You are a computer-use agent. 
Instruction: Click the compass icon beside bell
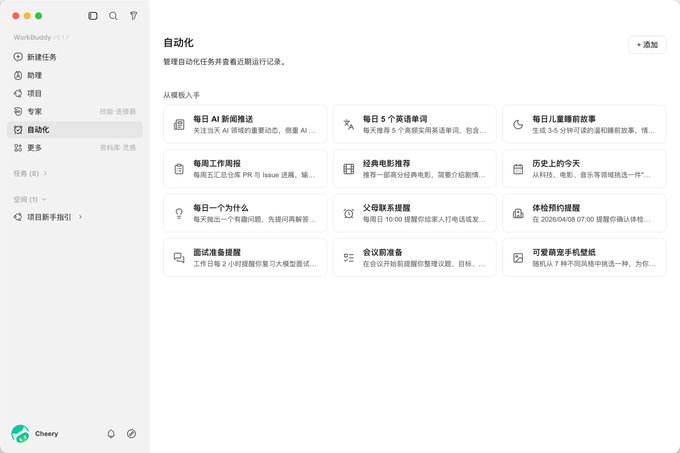click(131, 433)
